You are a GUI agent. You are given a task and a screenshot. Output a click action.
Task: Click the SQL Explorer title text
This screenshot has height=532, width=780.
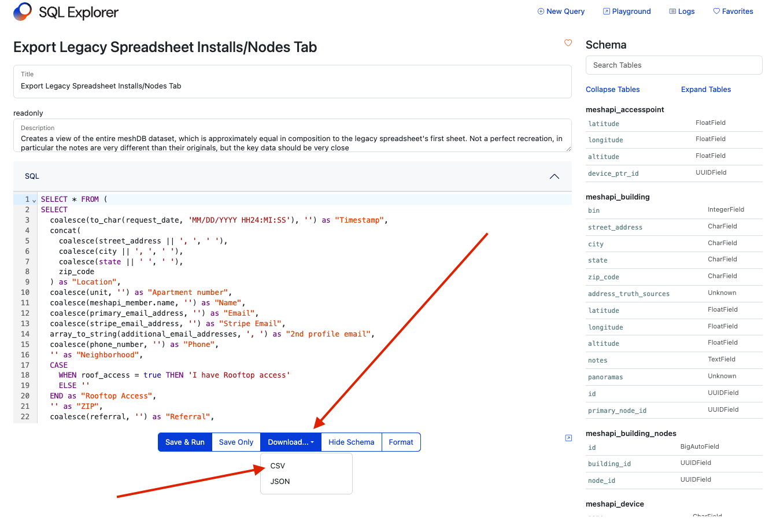pos(79,12)
